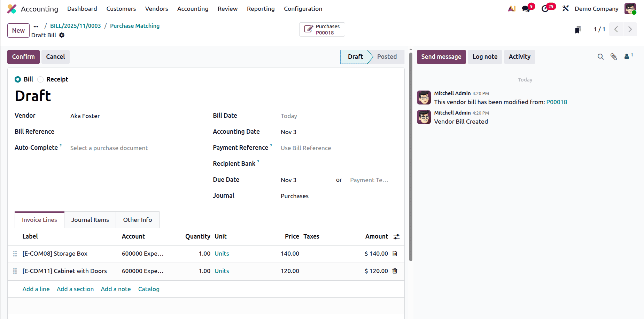Open the activities clock showing 29 items
The height and width of the screenshot is (319, 644).
[545, 8]
